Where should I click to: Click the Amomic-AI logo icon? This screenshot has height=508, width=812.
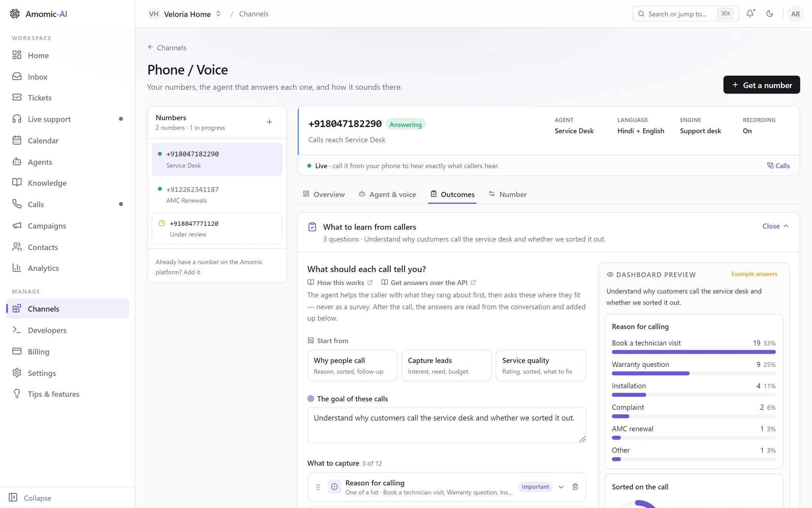(x=15, y=14)
